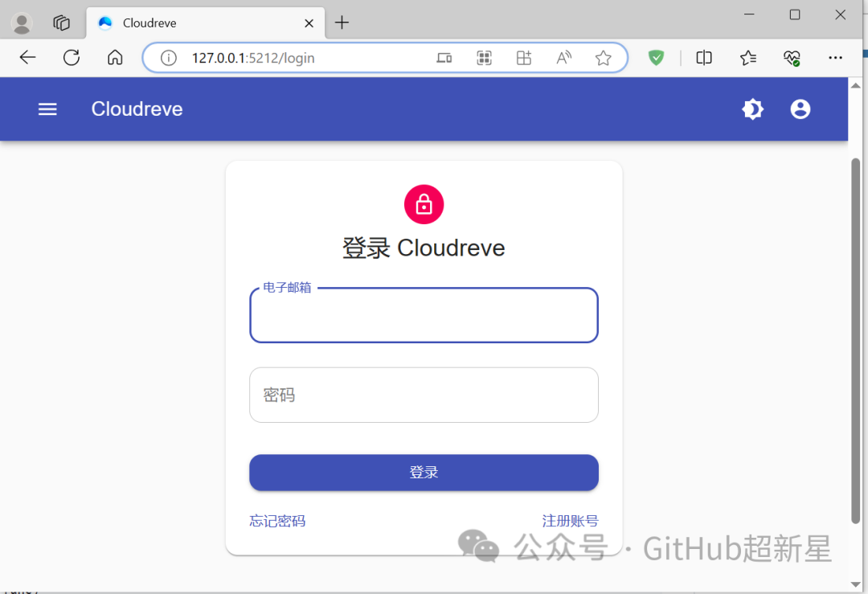868x594 pixels.
Task: Open the send to devices icon
Action: click(444, 58)
